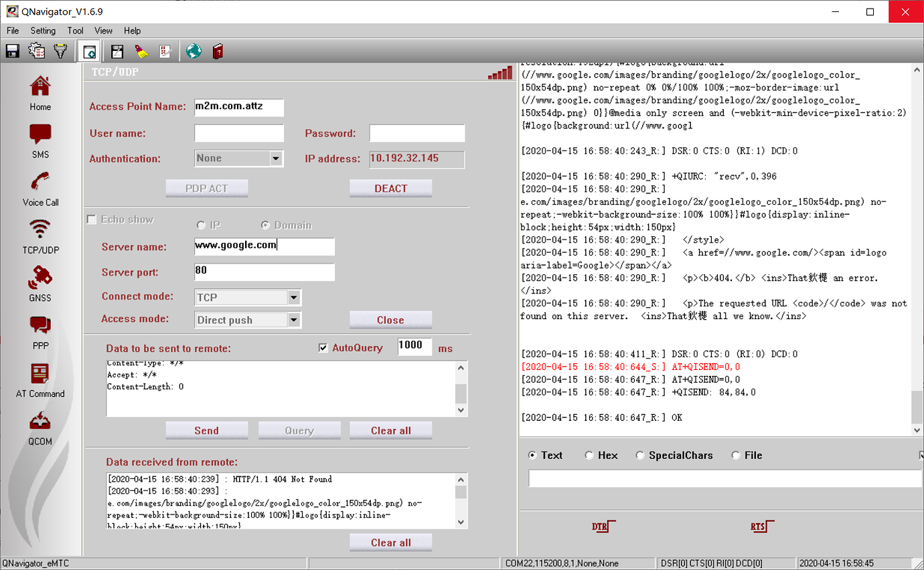Click the signal strength bars indicator
The image size is (924, 570).
(x=500, y=73)
